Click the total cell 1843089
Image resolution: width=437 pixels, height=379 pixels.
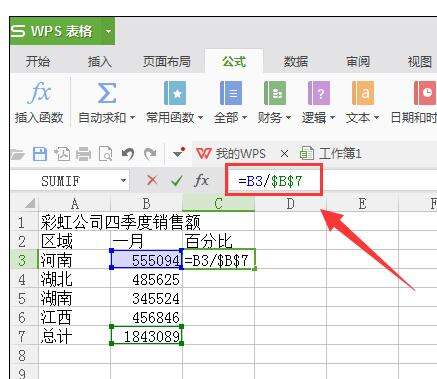tap(147, 336)
